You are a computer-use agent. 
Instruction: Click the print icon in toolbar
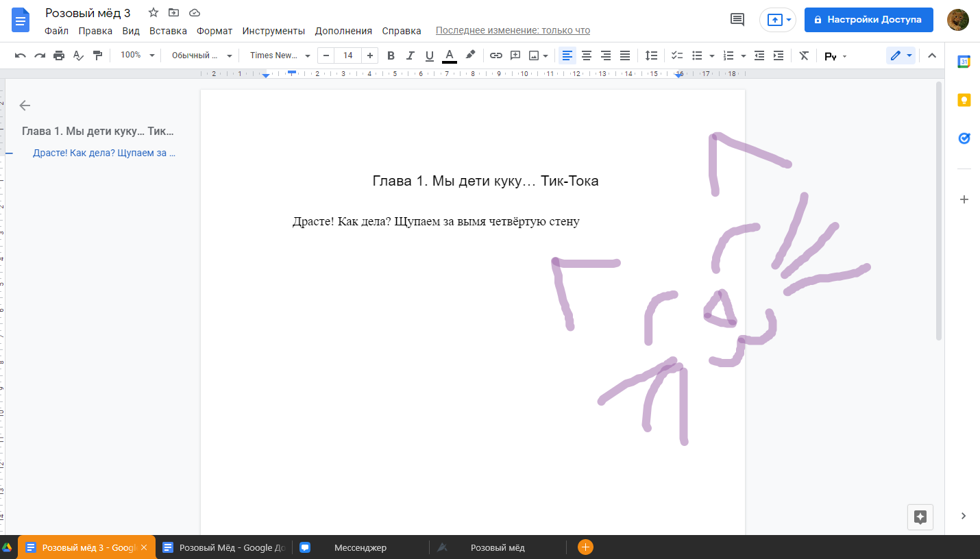[x=59, y=55]
